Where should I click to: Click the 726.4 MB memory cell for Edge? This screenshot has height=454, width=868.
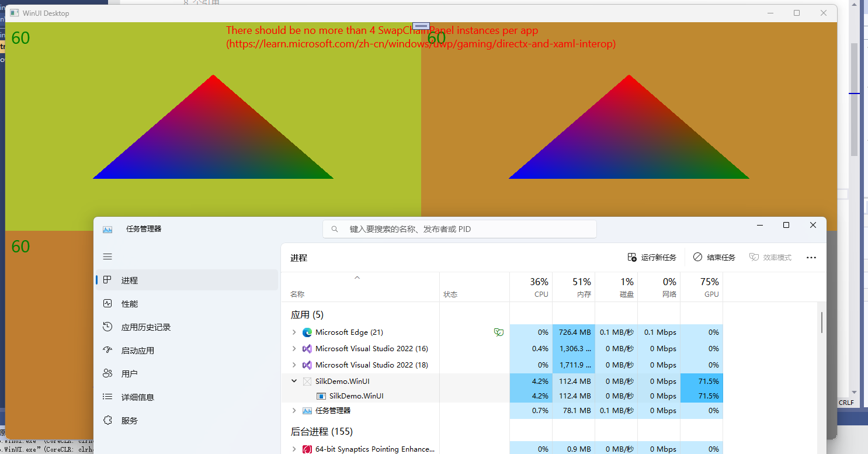(x=574, y=332)
